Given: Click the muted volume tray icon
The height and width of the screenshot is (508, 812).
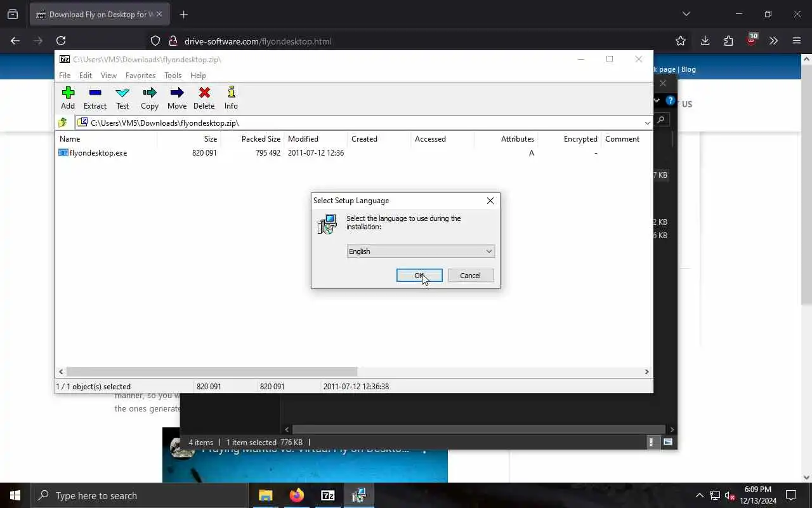Looking at the screenshot, I should click(730, 495).
